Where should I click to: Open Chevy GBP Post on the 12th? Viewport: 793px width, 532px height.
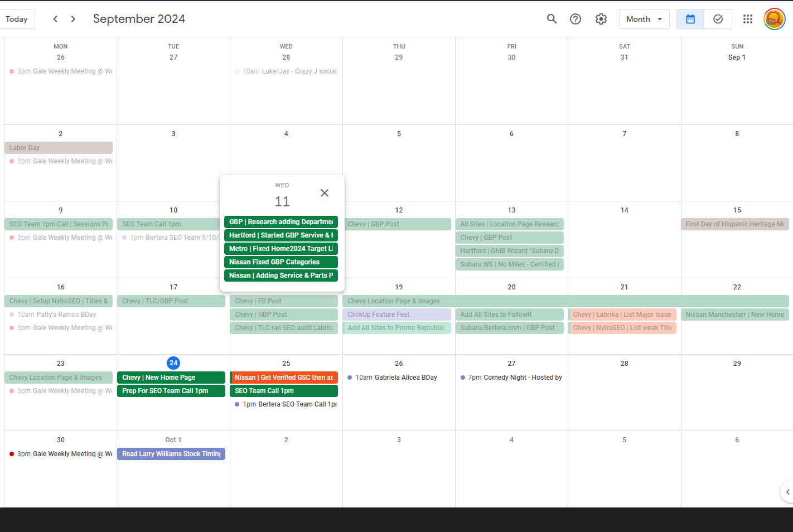click(396, 224)
